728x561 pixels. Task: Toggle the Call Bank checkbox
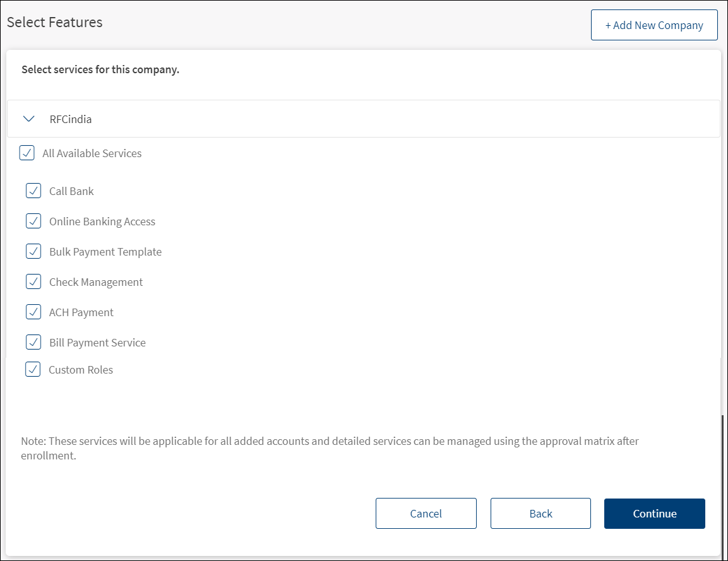(33, 191)
